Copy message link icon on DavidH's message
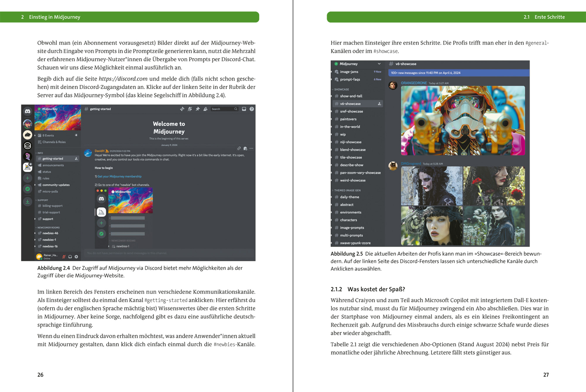 [x=239, y=148]
